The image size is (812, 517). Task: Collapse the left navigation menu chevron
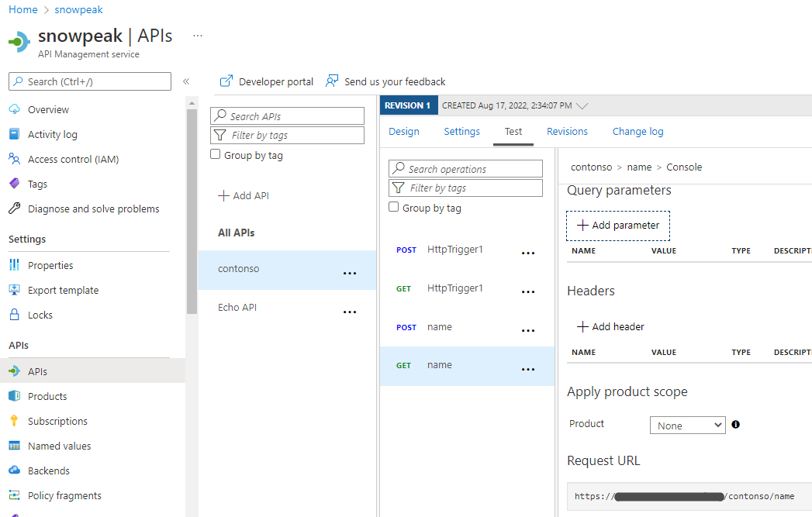(186, 81)
